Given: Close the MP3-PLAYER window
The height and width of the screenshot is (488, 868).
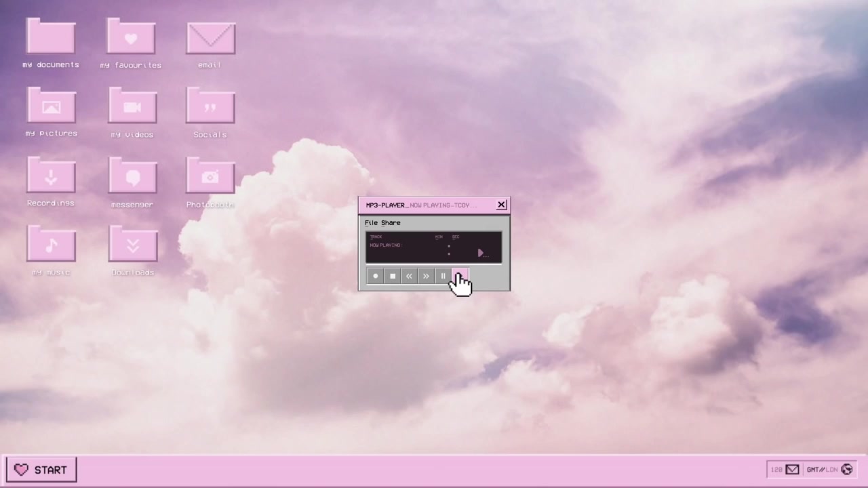Looking at the screenshot, I should pos(501,205).
